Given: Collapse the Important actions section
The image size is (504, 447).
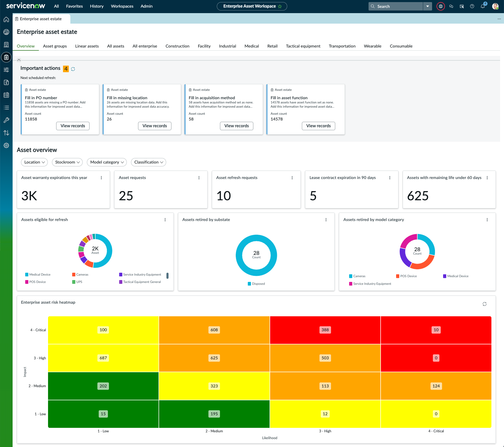Looking at the screenshot, I should point(19,60).
